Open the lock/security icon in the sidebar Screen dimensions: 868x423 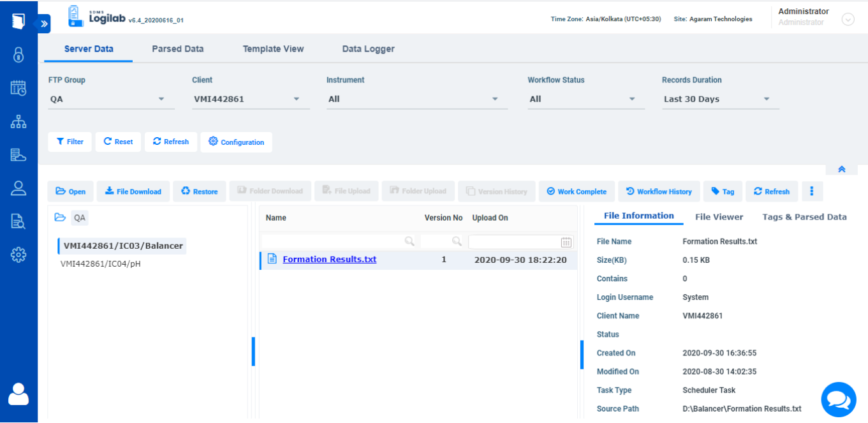(18, 54)
